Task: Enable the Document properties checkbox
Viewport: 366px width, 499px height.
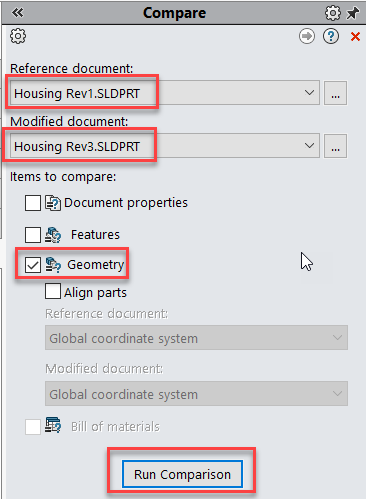Action: coord(33,203)
